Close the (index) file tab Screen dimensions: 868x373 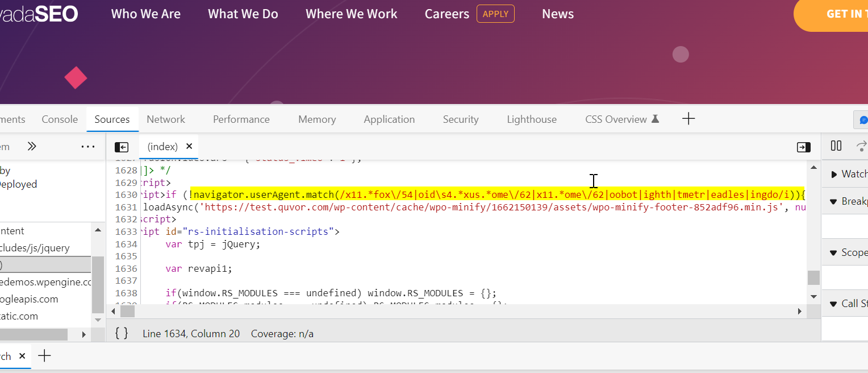189,146
